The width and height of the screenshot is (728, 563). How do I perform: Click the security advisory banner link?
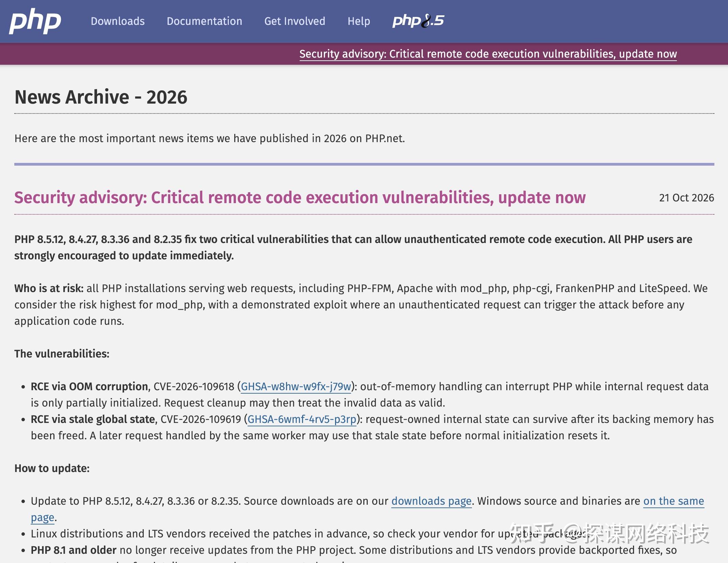point(488,54)
